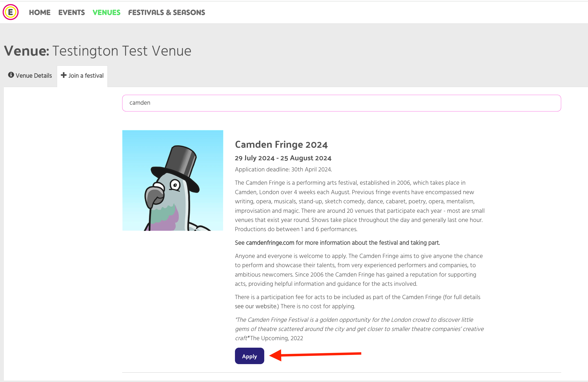Click the festival search field containing camden
588x382 pixels.
tap(341, 103)
